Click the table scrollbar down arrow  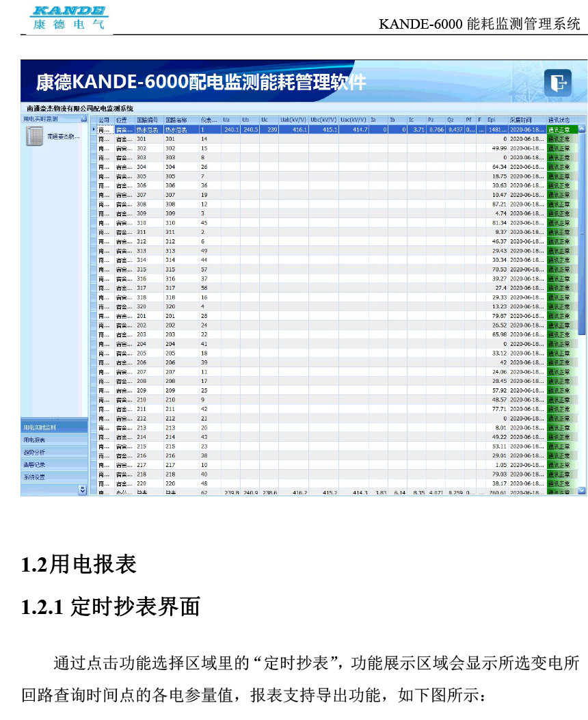pyautogui.click(x=582, y=490)
